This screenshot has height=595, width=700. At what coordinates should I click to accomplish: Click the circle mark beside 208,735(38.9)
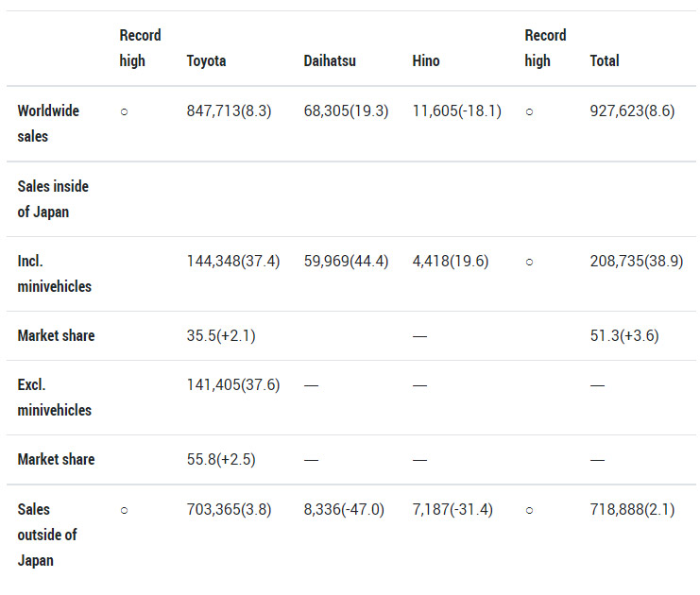pyautogui.click(x=529, y=262)
